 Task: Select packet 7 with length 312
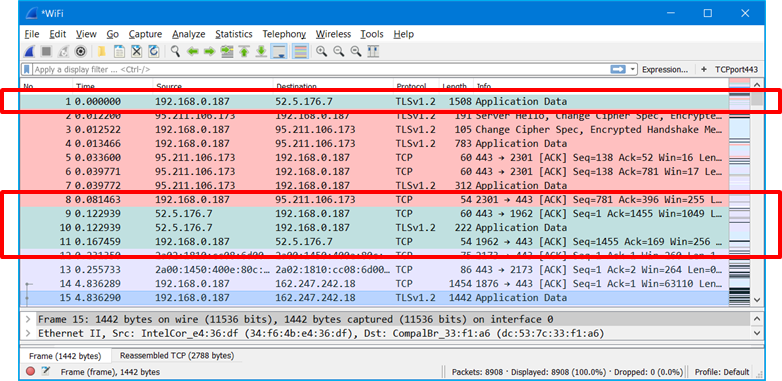[374, 186]
